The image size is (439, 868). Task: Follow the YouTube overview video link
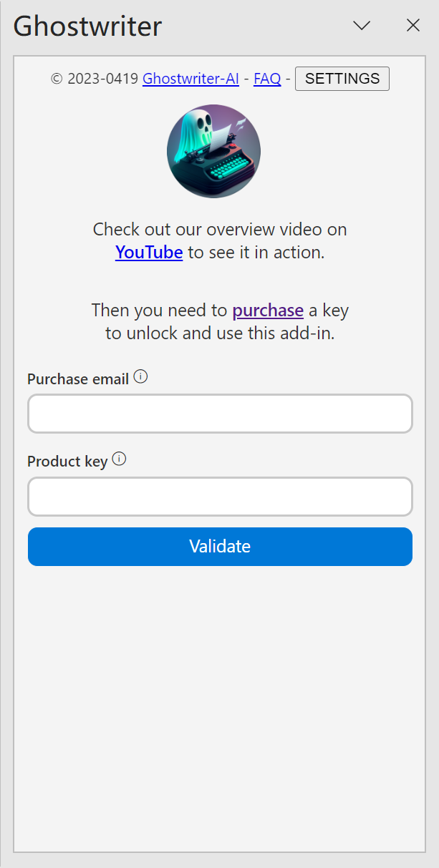pos(149,253)
